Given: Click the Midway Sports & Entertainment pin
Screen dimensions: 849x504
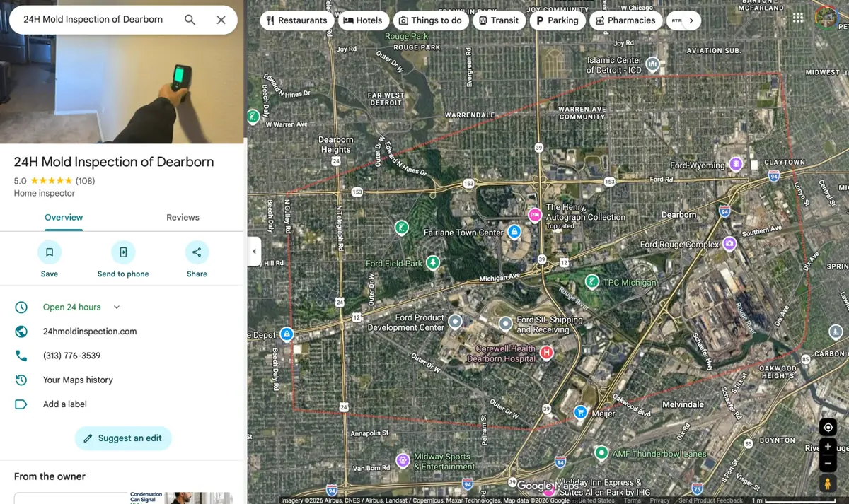Looking at the screenshot, I should coord(403,461).
